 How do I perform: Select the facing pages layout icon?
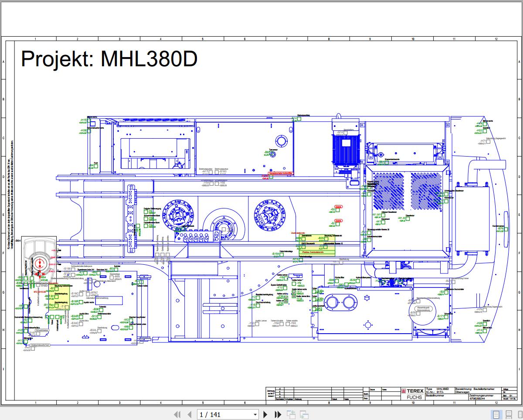click(x=520, y=413)
